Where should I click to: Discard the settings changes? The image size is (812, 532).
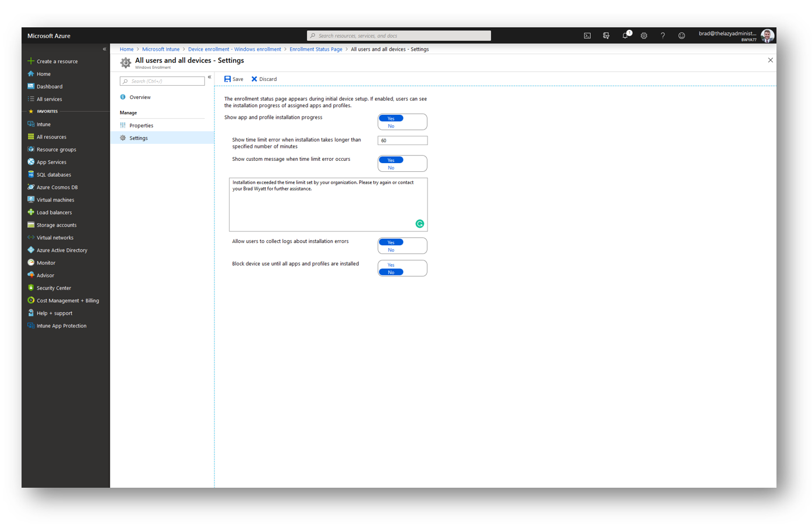pyautogui.click(x=264, y=79)
